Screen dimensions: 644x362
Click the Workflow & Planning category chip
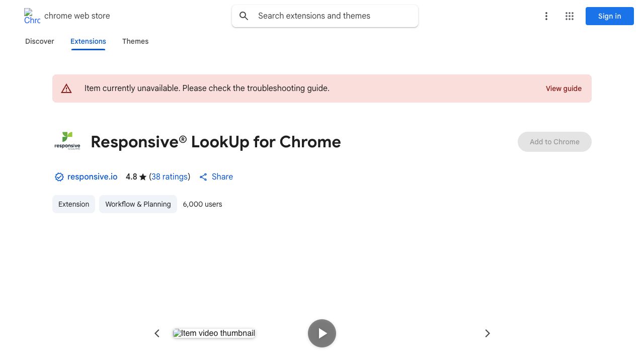(138, 204)
